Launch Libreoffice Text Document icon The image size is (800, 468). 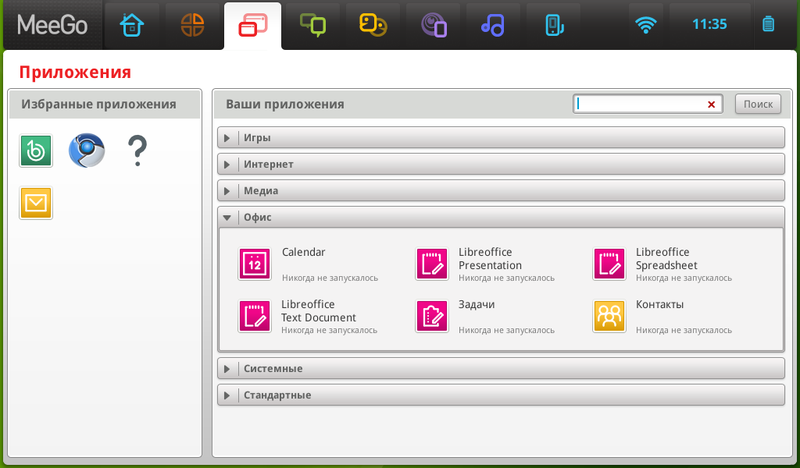(255, 316)
